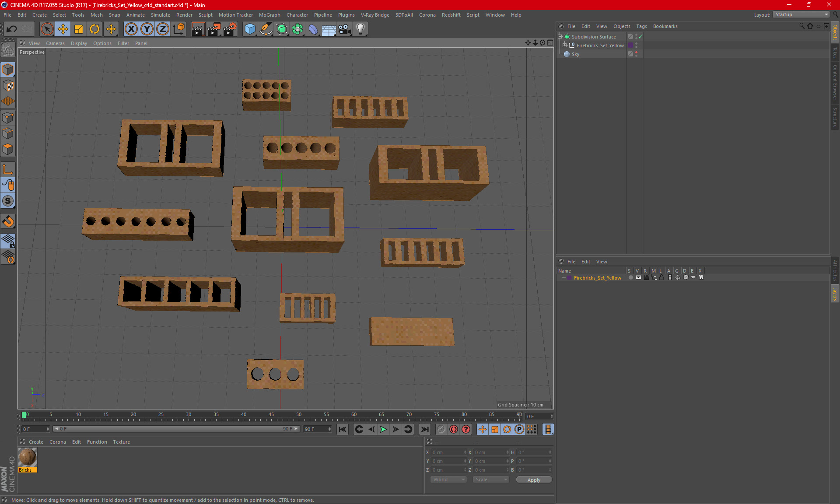Viewport: 840px width, 504px height.
Task: Open the MoGraph menu
Action: click(x=269, y=15)
